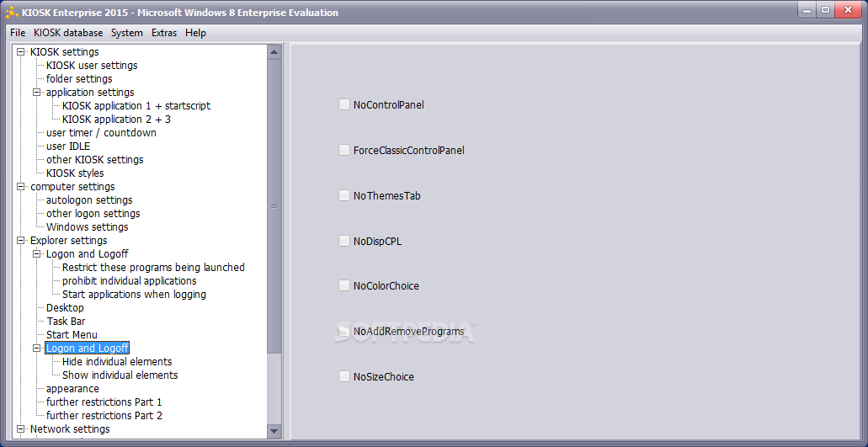Screen dimensions: 868x447
Task: Select Hide individual elements
Action: [117, 361]
